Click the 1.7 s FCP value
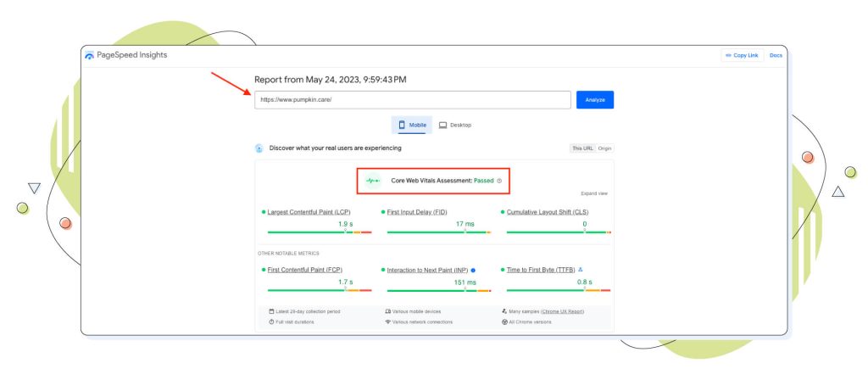This screenshot has height=380, width=868. (346, 282)
